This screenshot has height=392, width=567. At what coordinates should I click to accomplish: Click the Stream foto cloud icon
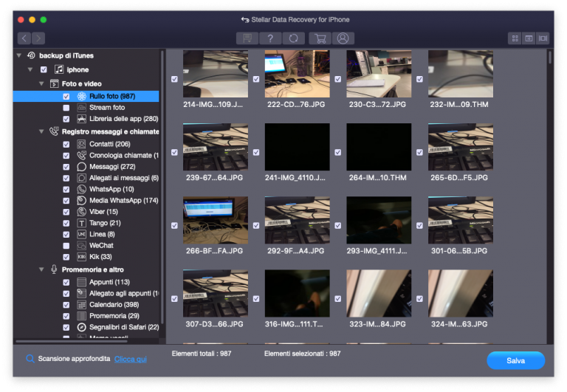click(x=82, y=107)
